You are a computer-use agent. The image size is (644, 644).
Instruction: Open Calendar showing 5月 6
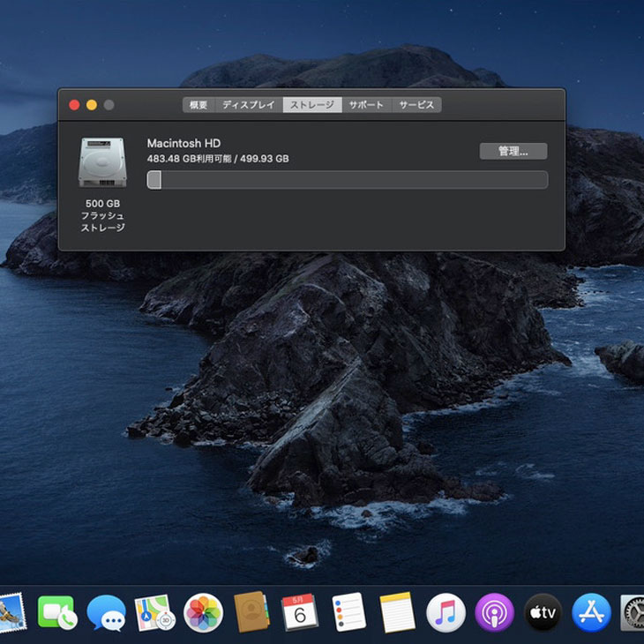coord(300,612)
